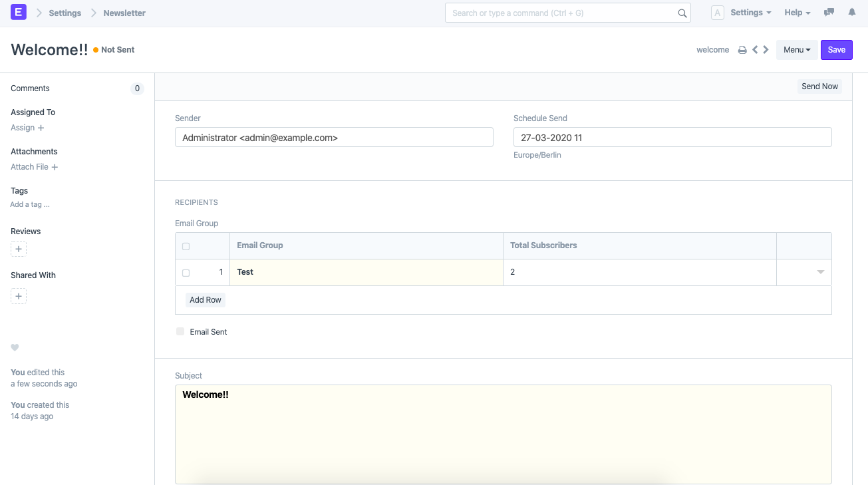Screen dimensions: 868x485
Task: Click the Add Row button
Action: click(x=206, y=300)
